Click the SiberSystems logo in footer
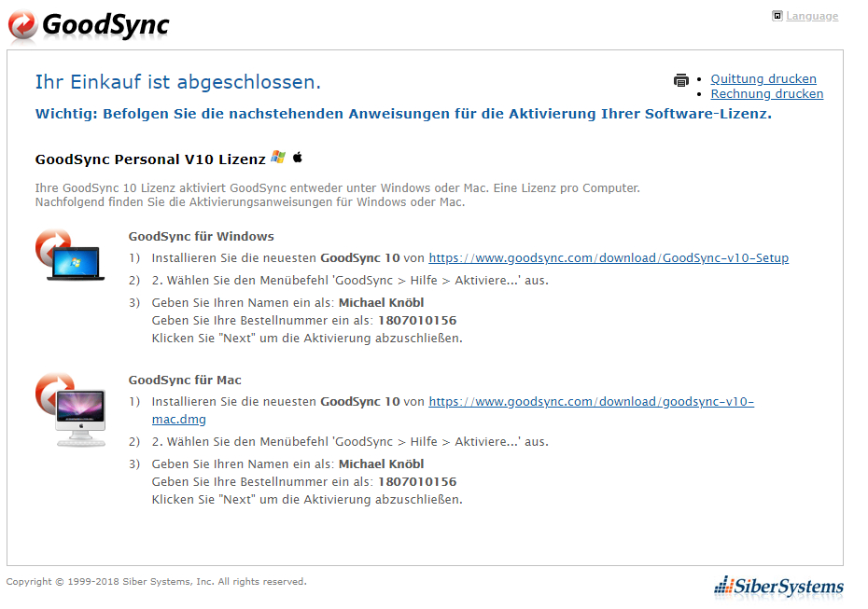Viewport: 868px width, 609px height. pyautogui.click(x=779, y=587)
